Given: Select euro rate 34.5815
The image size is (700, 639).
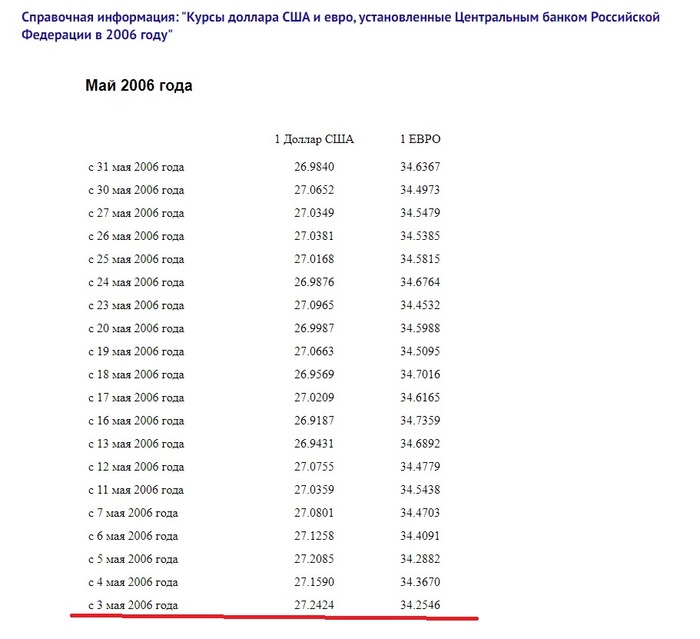Looking at the screenshot, I should tap(420, 259).
